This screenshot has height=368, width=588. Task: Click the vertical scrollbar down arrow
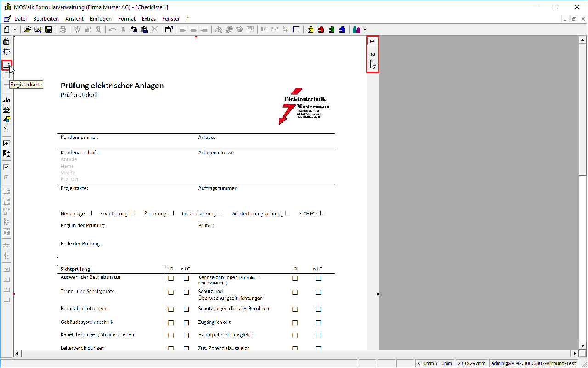pos(582,345)
